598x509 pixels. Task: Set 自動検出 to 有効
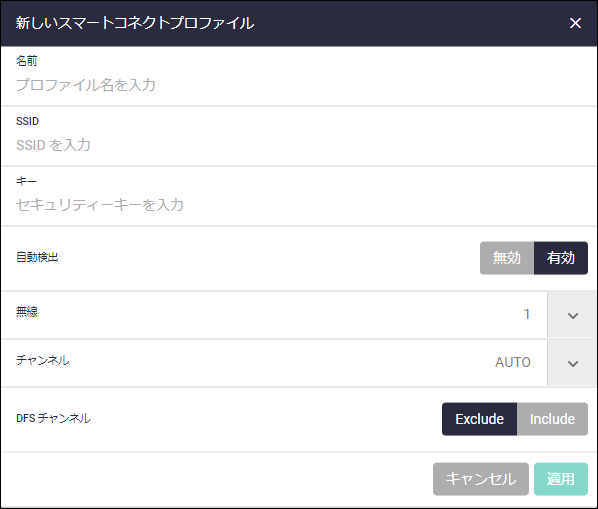561,258
